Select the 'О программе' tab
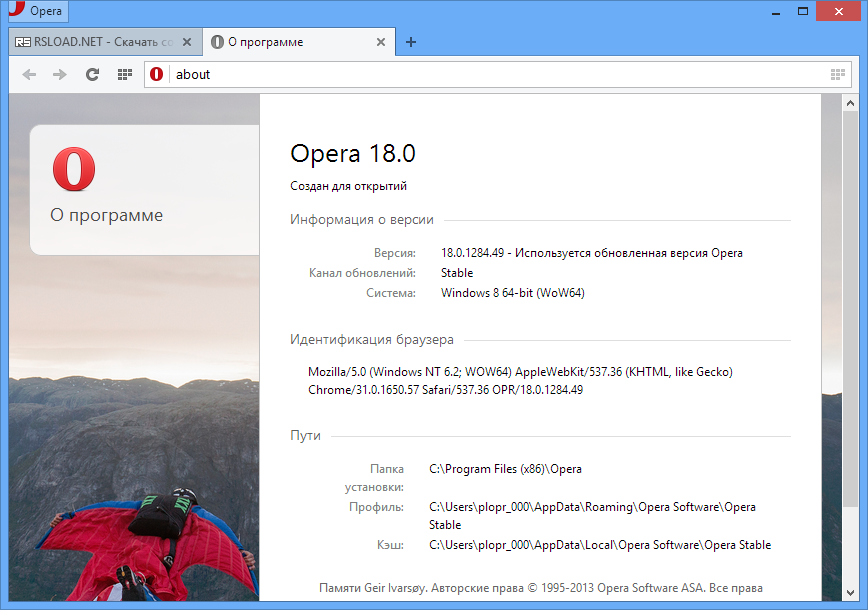Screen dimensions: 868x610 pos(299,42)
